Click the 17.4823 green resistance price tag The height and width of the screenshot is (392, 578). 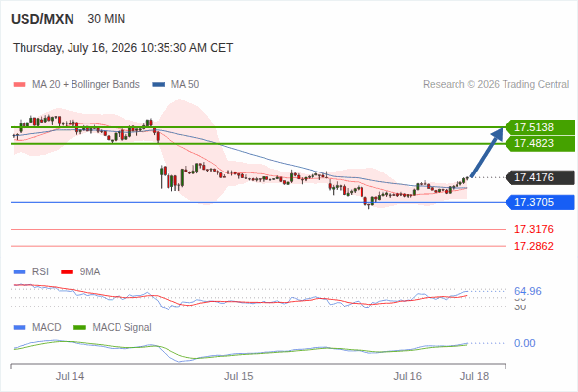coord(541,143)
